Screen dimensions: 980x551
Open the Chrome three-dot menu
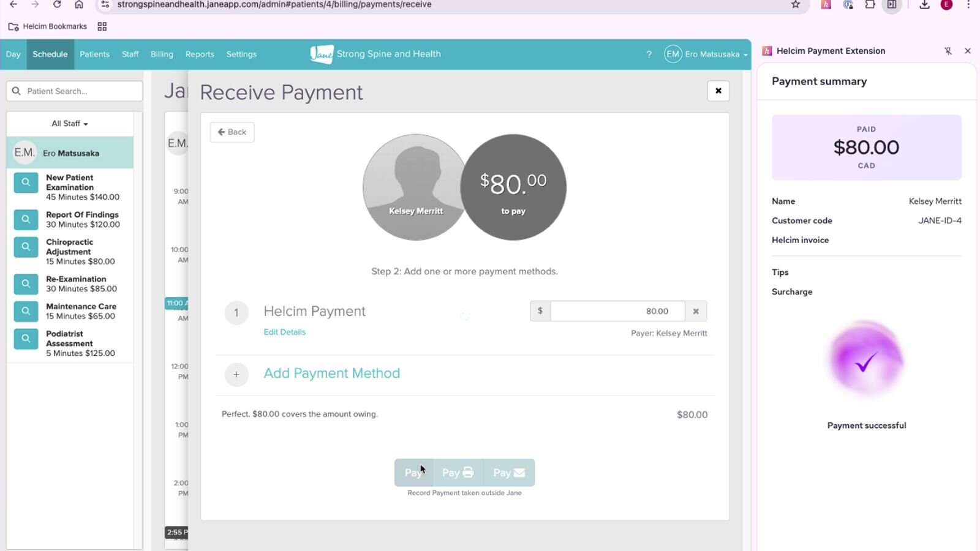coord(968,5)
